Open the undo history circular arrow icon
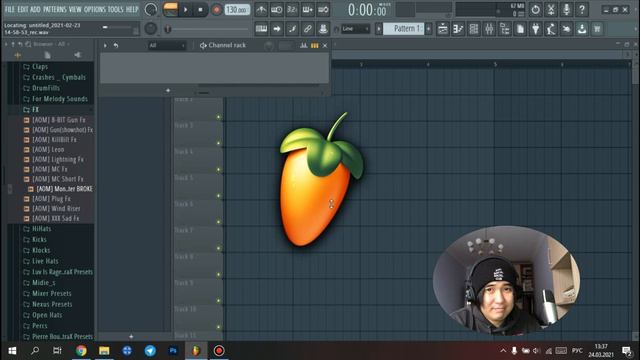The width and height of the screenshot is (640, 360). coord(536,9)
